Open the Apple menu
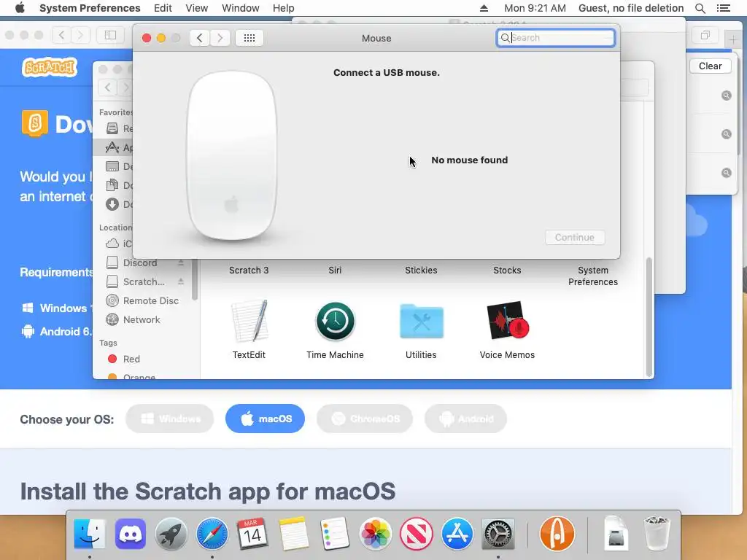Viewport: 747px width, 560px height. click(x=20, y=8)
